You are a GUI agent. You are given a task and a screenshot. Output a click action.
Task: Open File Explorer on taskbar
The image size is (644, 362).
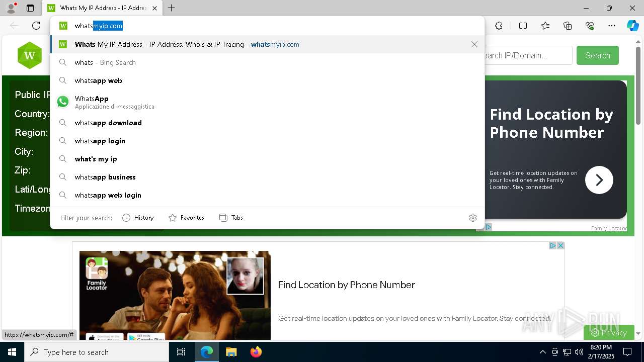click(x=231, y=352)
